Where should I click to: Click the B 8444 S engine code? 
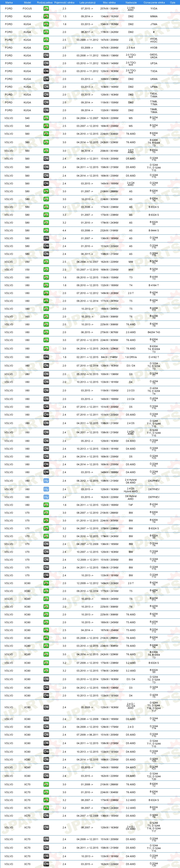(x=154, y=230)
